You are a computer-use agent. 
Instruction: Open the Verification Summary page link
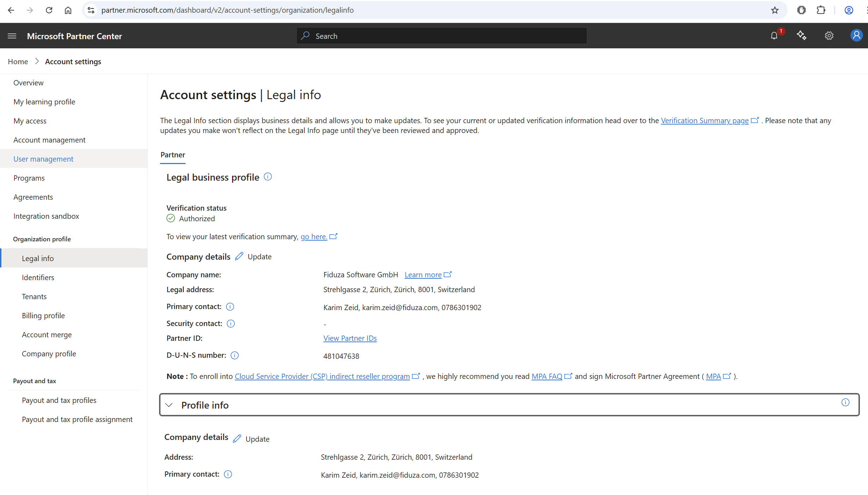704,121
